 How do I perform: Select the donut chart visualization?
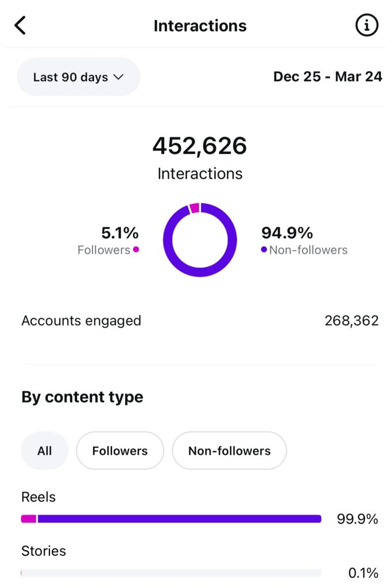[200, 239]
